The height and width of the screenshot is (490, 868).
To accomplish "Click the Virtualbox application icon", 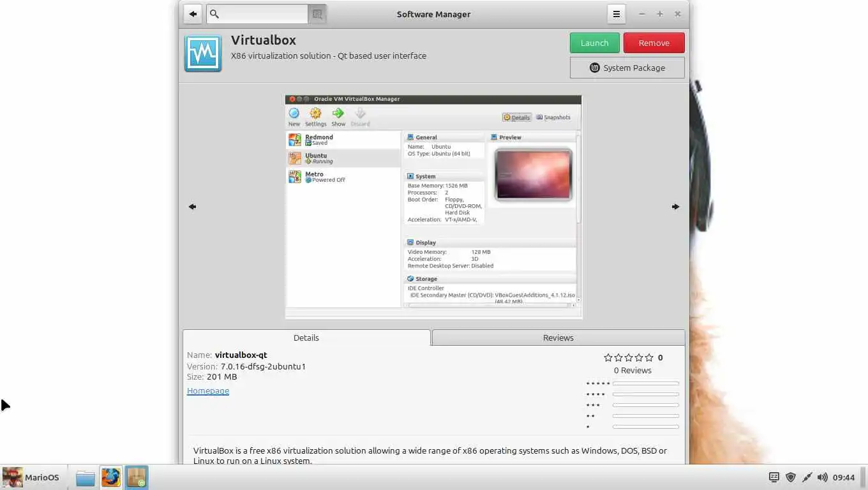I will [203, 54].
